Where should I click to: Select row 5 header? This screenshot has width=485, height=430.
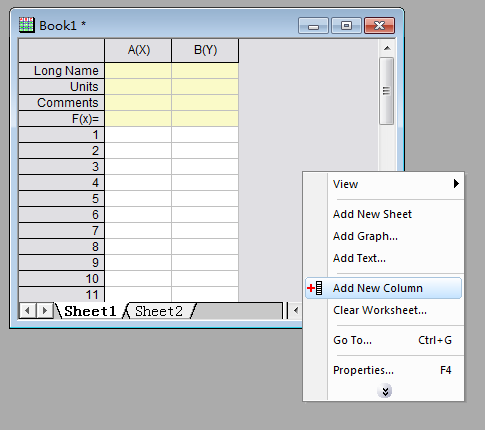tap(61, 199)
